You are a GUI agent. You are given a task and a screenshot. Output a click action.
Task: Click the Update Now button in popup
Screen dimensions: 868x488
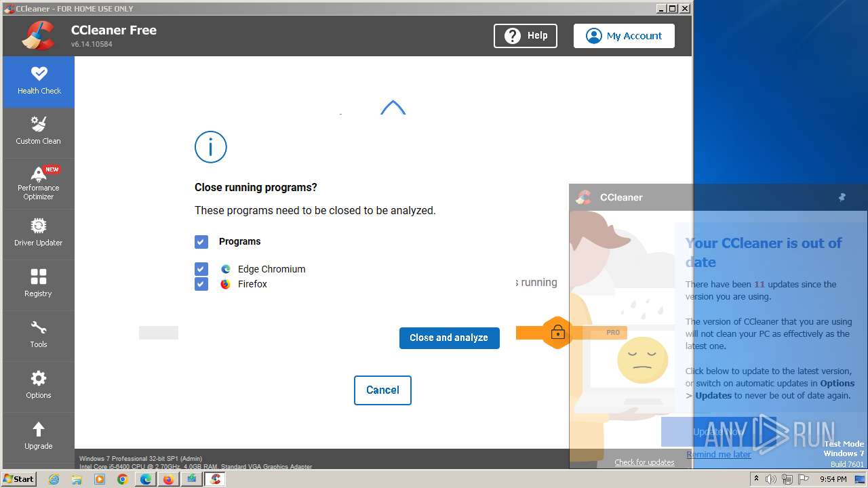pyautogui.click(x=719, y=432)
